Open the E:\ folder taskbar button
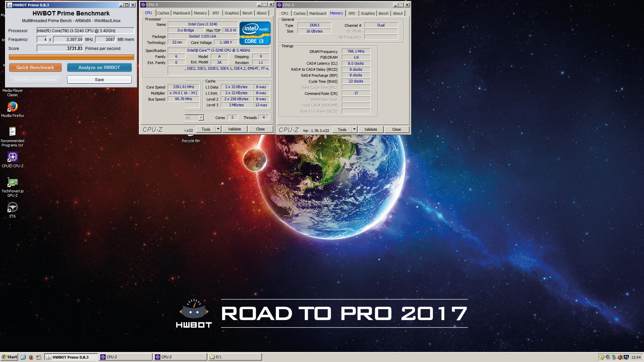 [235, 357]
